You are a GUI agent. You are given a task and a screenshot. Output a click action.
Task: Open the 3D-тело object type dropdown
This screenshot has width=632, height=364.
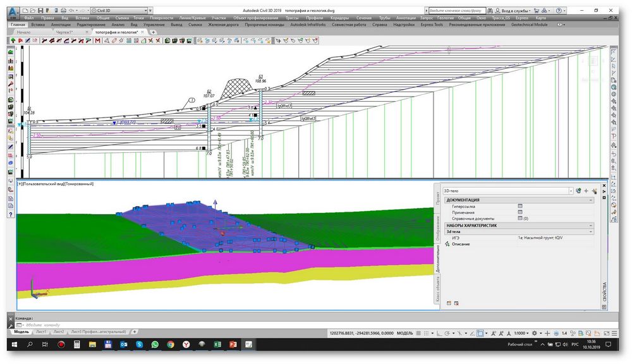[571, 190]
